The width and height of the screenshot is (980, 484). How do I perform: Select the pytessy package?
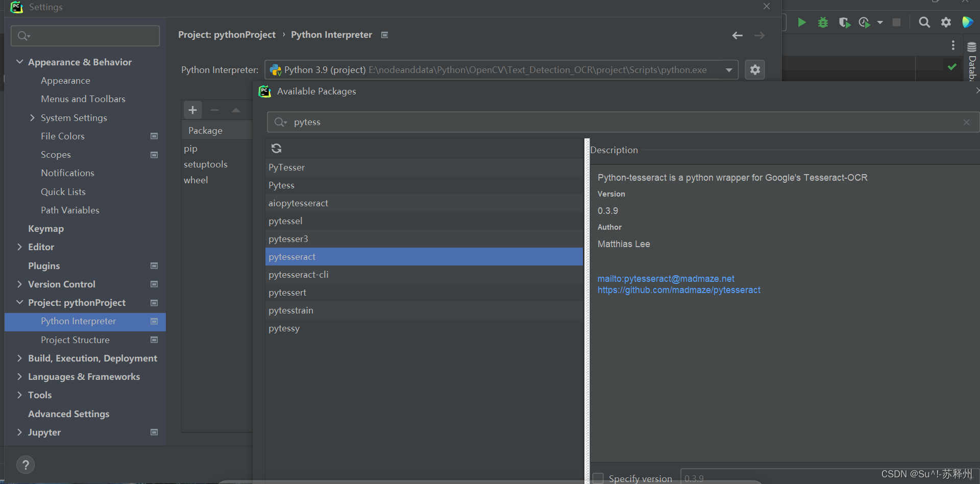[424, 328]
